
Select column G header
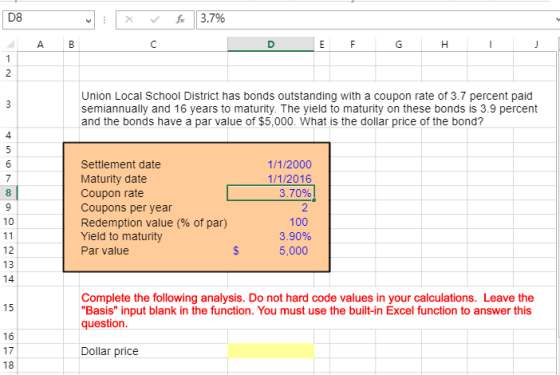(x=399, y=44)
